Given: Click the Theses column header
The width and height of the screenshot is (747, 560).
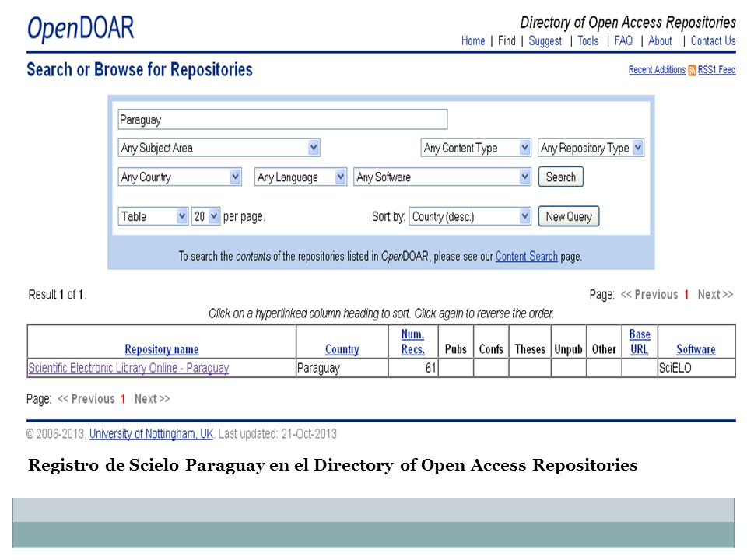Looking at the screenshot, I should (x=530, y=349).
